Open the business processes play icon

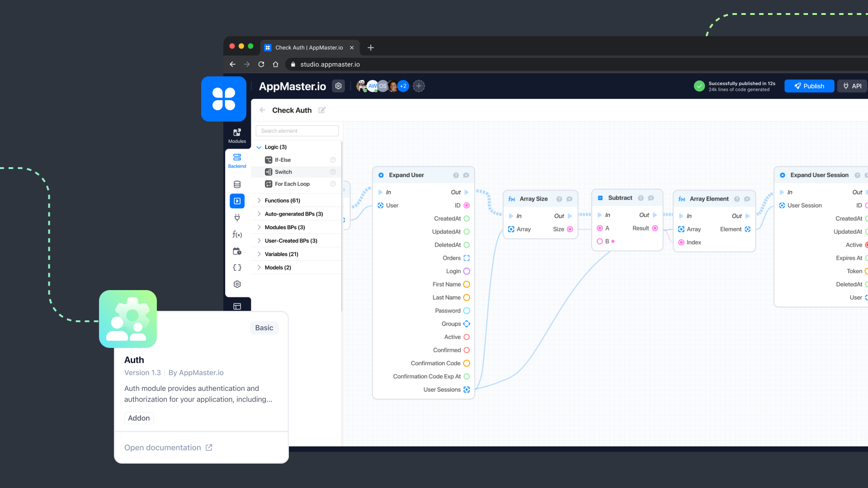pos(237,201)
